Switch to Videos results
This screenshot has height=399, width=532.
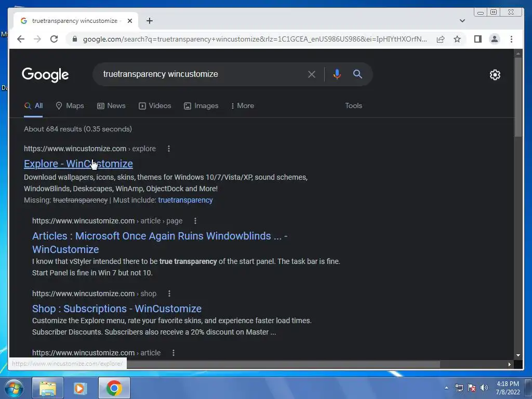pyautogui.click(x=155, y=106)
